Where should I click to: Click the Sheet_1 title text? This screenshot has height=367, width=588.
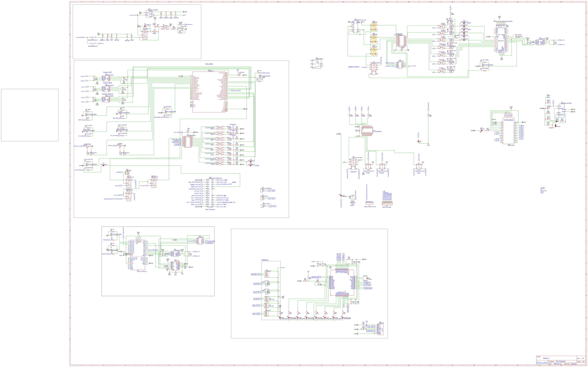(546, 358)
